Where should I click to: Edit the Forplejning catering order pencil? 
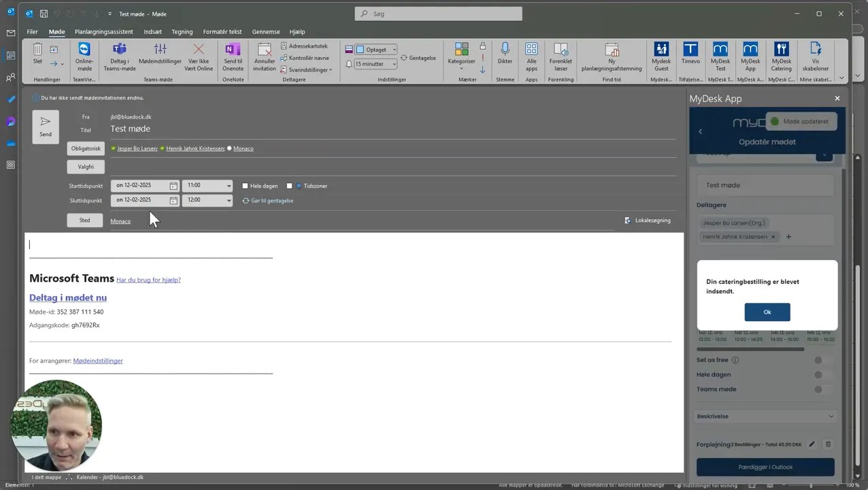pos(812,444)
